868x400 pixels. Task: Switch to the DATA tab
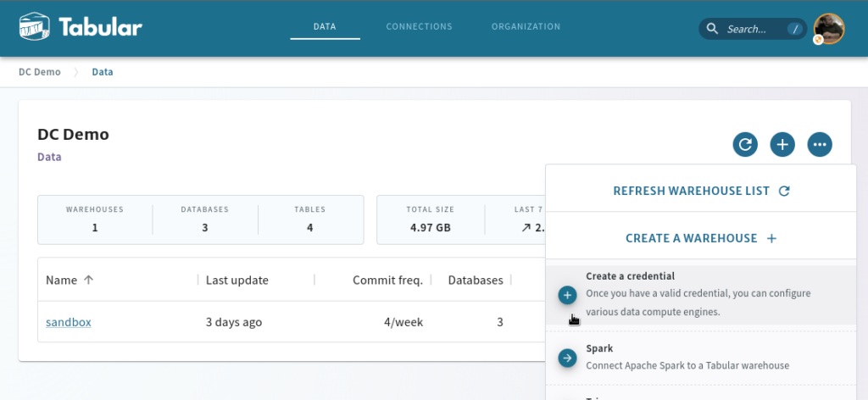[325, 26]
